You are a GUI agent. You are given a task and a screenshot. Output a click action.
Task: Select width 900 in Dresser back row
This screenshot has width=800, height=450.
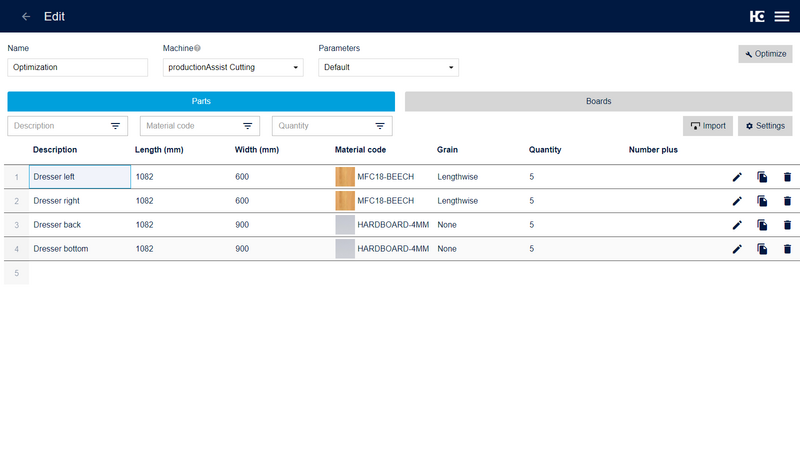click(x=242, y=225)
